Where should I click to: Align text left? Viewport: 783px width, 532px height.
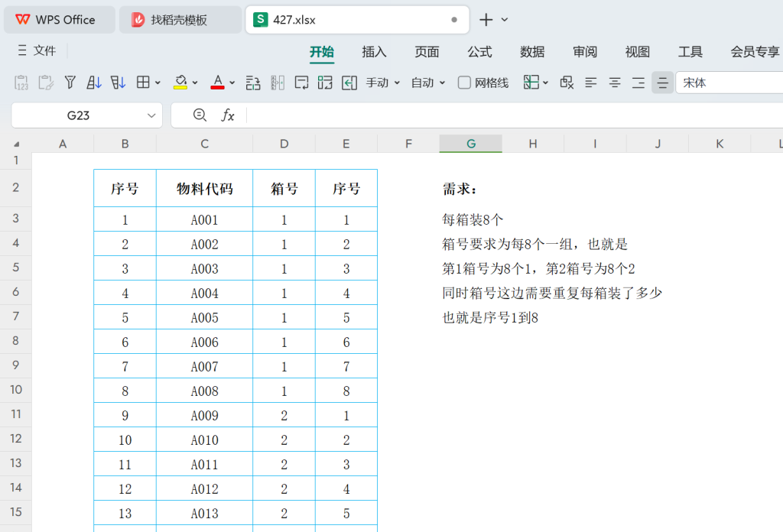click(x=591, y=83)
